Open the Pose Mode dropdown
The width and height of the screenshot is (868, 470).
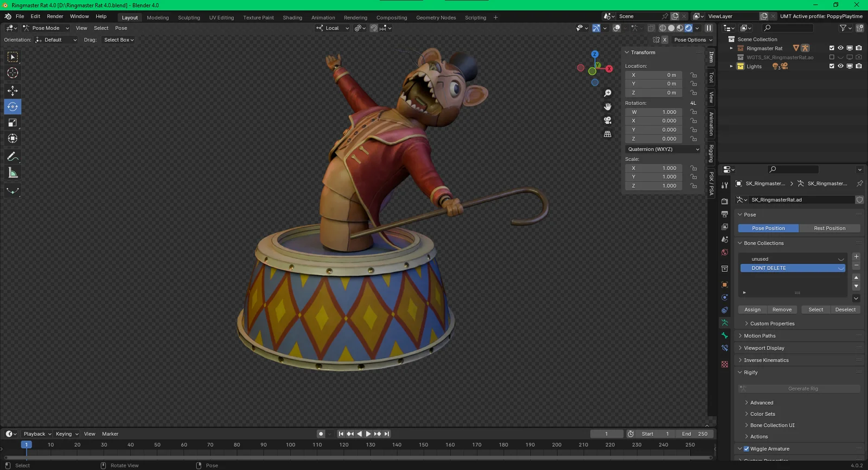click(x=46, y=28)
